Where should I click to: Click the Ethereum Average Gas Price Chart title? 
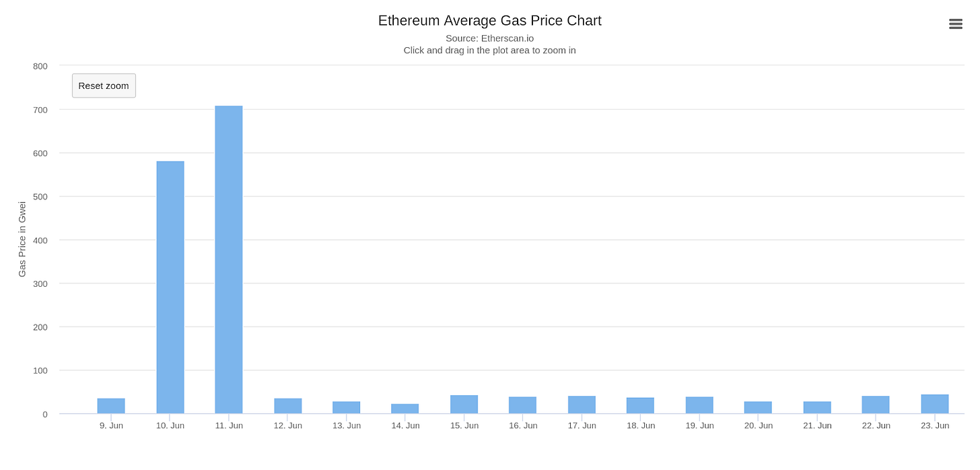490,21
